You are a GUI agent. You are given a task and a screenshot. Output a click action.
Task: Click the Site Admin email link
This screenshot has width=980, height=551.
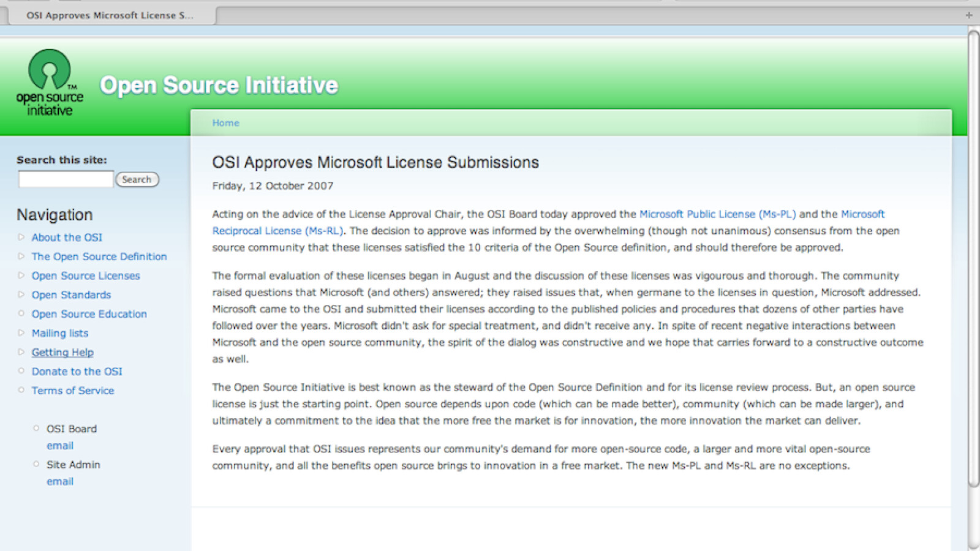[60, 482]
